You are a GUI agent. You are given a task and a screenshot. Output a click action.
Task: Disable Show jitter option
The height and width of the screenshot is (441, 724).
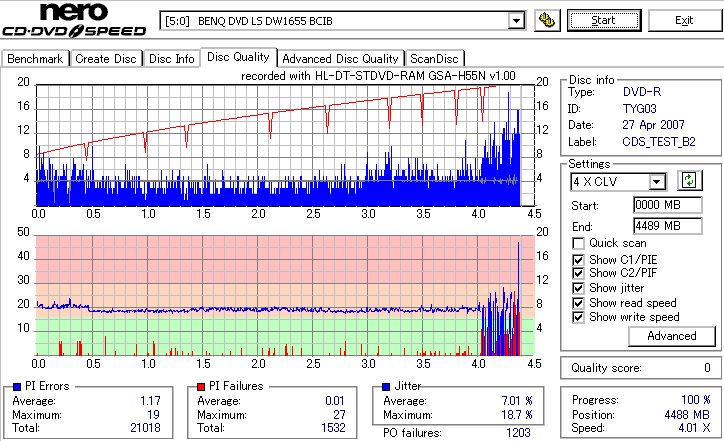(x=578, y=288)
